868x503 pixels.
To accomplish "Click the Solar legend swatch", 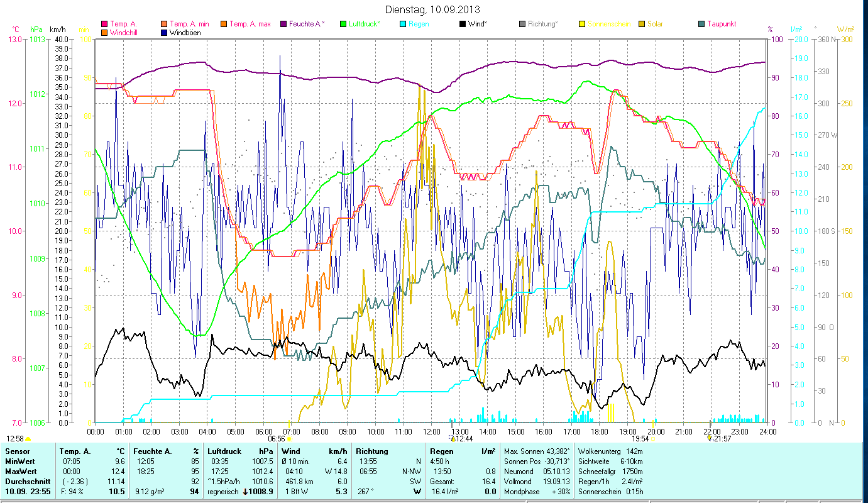I will pos(641,24).
